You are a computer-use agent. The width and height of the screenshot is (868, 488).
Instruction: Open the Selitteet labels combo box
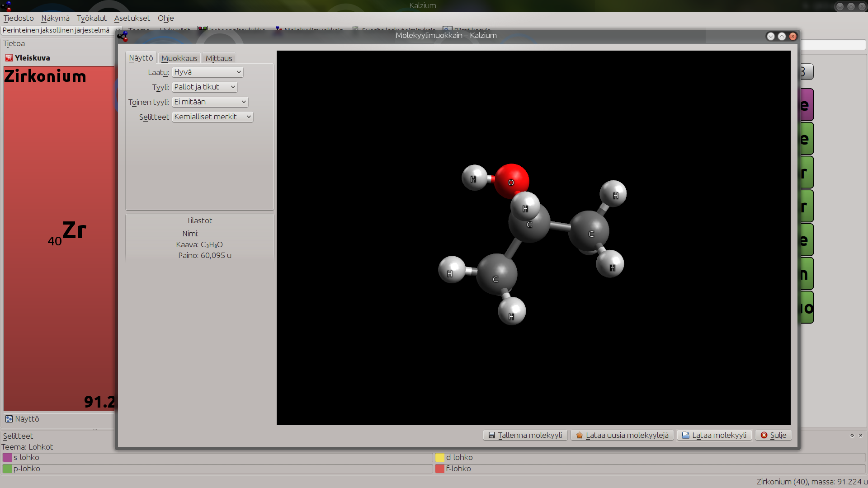pyautogui.click(x=212, y=117)
